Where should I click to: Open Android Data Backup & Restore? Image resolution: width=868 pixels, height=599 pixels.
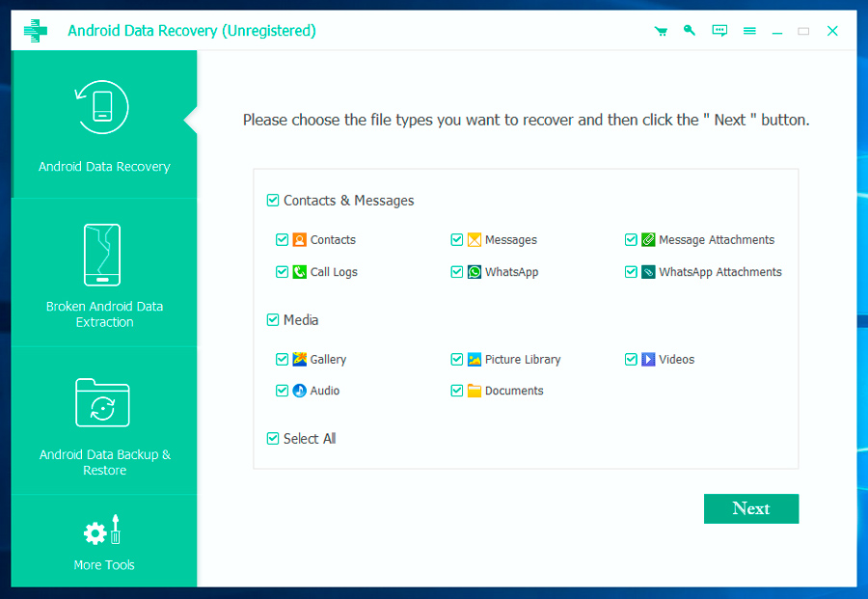(104, 422)
